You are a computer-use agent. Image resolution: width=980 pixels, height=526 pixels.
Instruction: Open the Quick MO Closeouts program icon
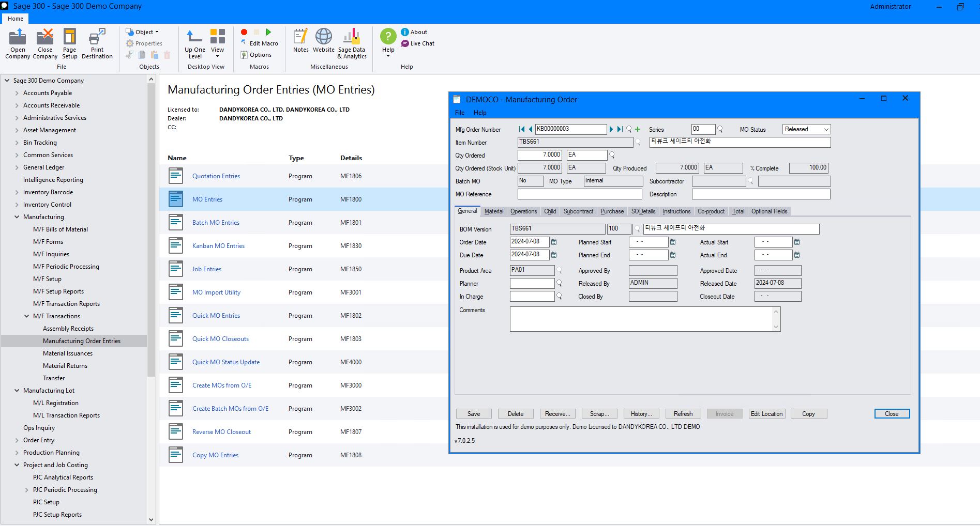pos(176,338)
